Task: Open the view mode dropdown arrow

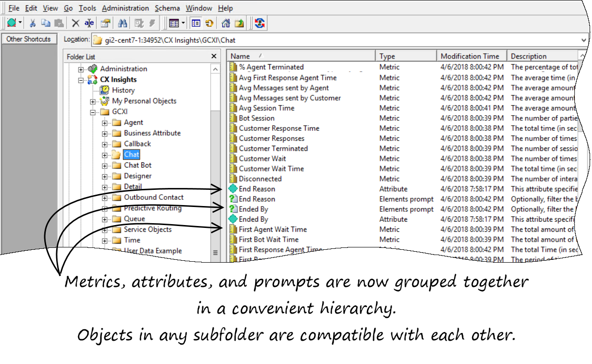Action: pos(184,23)
